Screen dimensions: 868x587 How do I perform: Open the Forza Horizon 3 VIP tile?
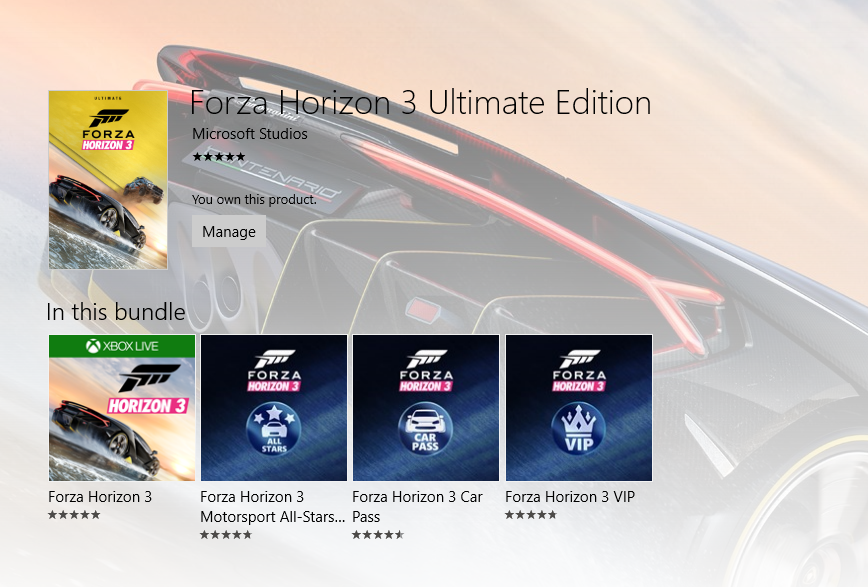coord(579,408)
